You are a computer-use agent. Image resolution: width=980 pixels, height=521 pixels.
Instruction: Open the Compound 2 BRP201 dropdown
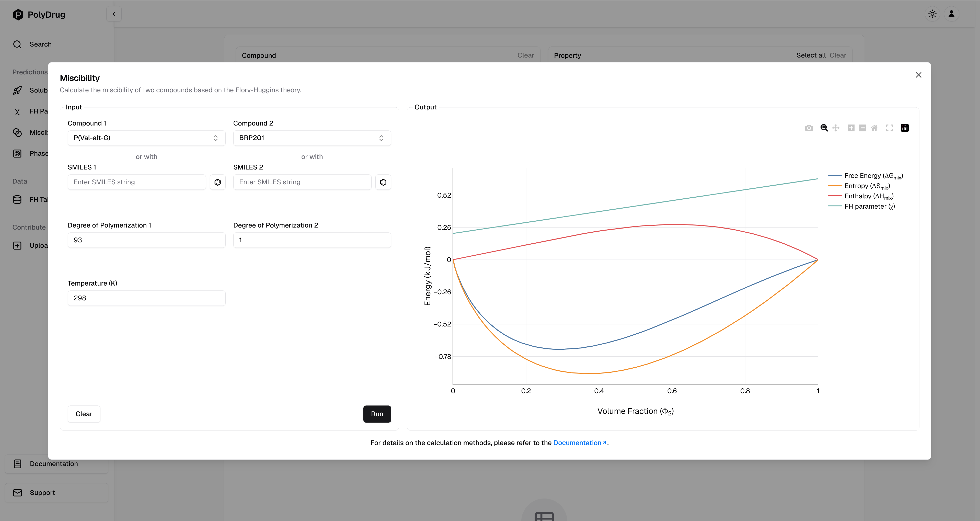pyautogui.click(x=312, y=138)
